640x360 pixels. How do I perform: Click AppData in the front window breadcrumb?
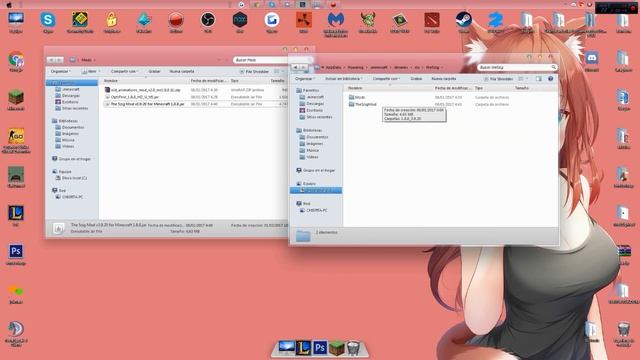pyautogui.click(x=333, y=67)
